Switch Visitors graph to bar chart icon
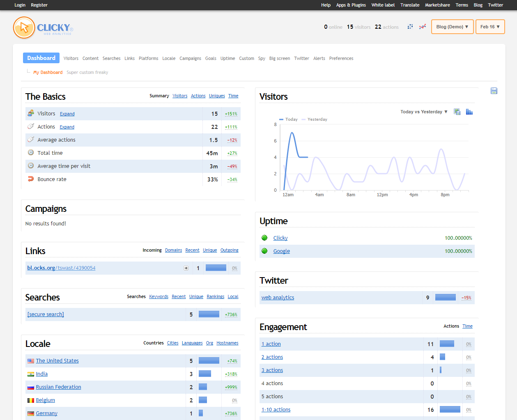This screenshot has width=517, height=420. (469, 112)
